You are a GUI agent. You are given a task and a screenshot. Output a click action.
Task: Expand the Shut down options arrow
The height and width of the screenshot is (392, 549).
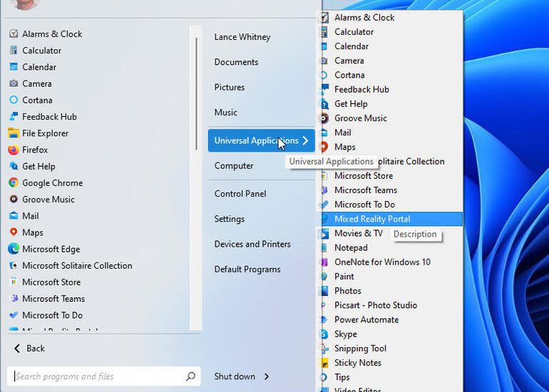tap(267, 376)
